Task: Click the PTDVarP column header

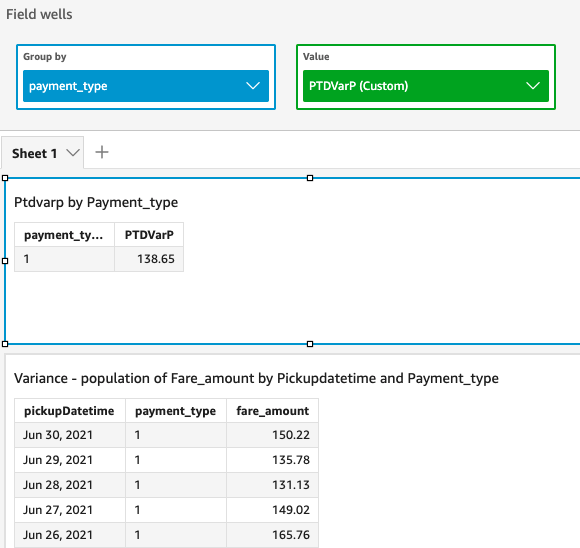Action: pyautogui.click(x=149, y=235)
